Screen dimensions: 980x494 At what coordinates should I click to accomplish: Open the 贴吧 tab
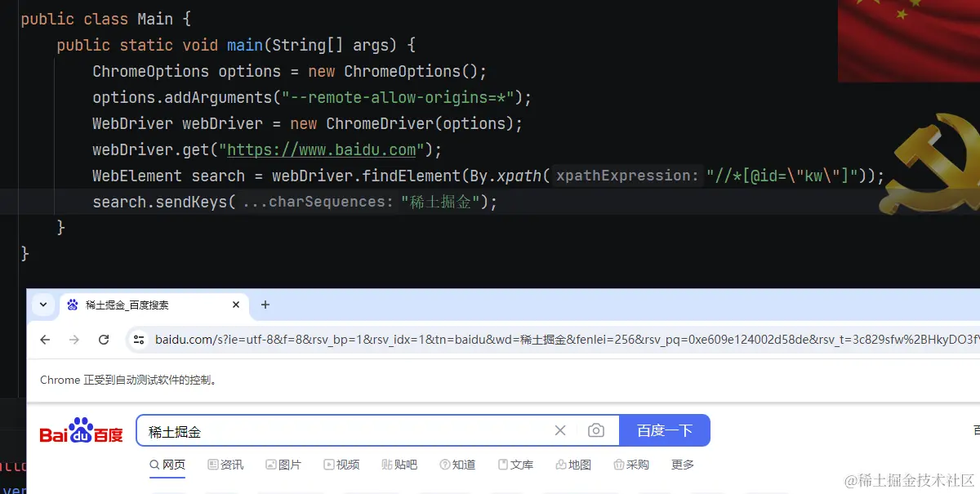tap(399, 465)
